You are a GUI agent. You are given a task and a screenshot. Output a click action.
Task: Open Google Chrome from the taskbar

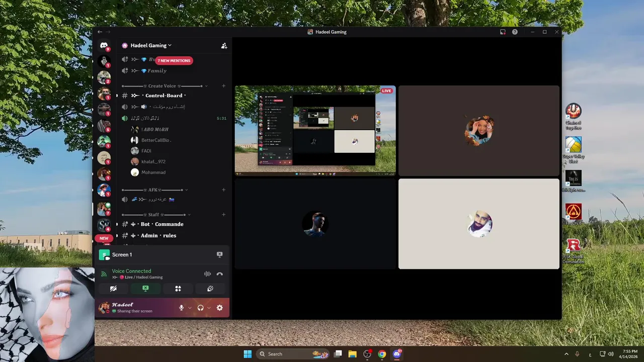pos(382,354)
